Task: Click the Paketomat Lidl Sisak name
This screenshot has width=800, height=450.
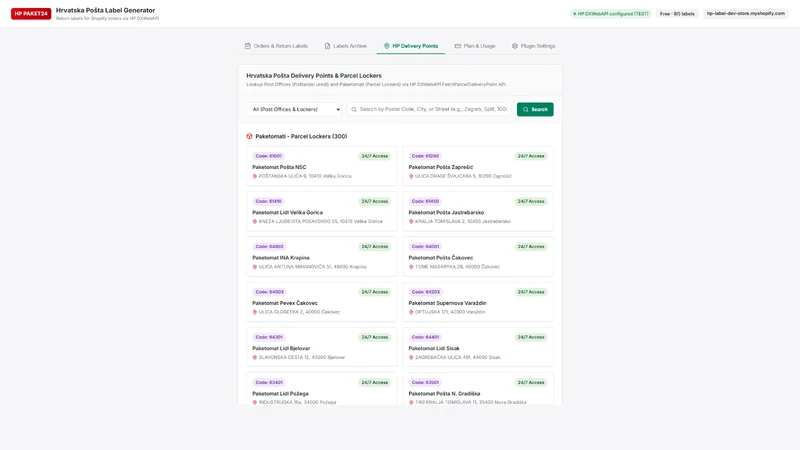Action: click(x=434, y=348)
